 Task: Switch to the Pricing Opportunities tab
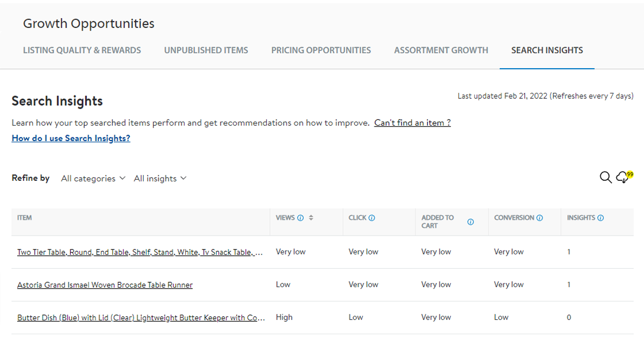321,50
